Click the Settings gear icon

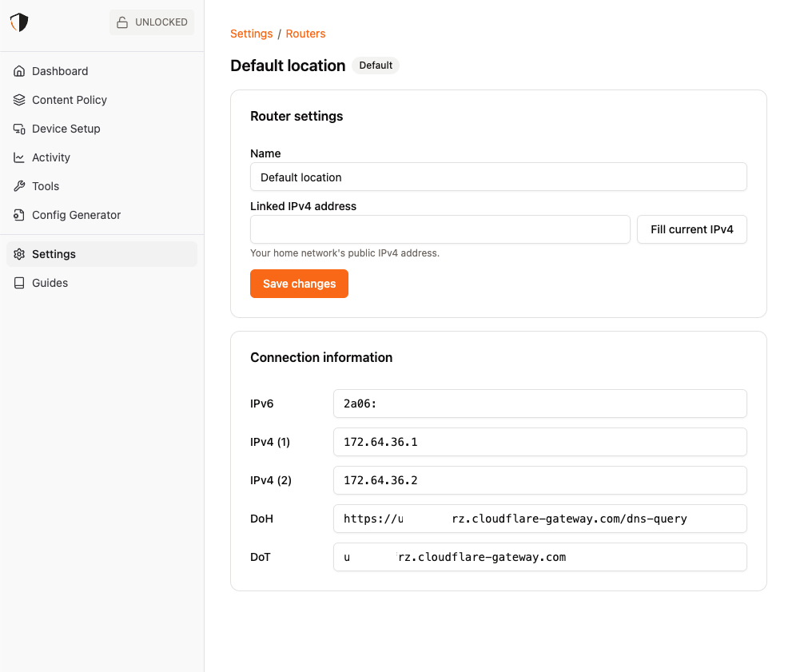click(x=19, y=254)
